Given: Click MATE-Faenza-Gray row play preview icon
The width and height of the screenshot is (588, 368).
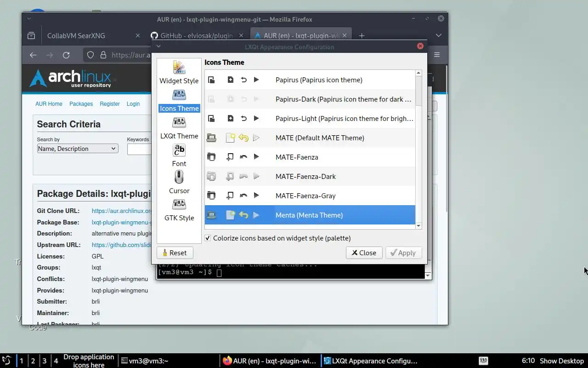Looking at the screenshot, I should click(256, 195).
